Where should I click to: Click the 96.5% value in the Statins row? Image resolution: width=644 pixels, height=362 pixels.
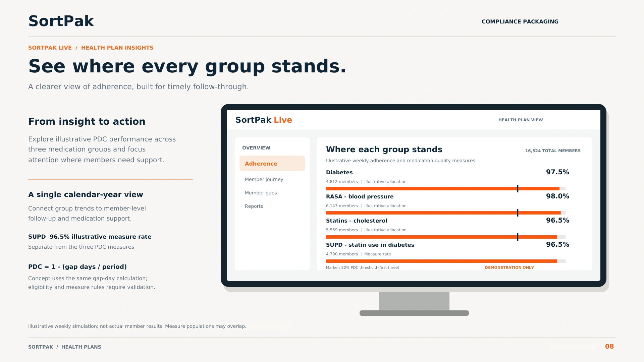tap(557, 220)
